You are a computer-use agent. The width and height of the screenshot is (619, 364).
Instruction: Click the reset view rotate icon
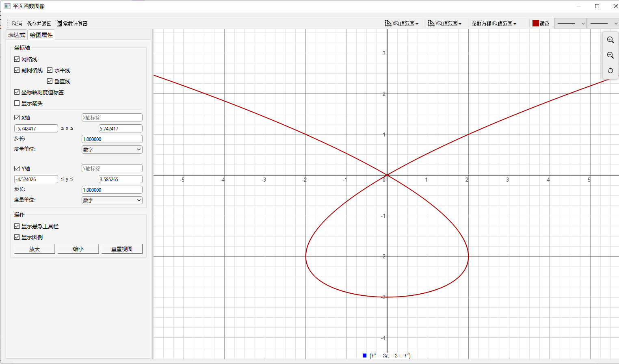(610, 71)
